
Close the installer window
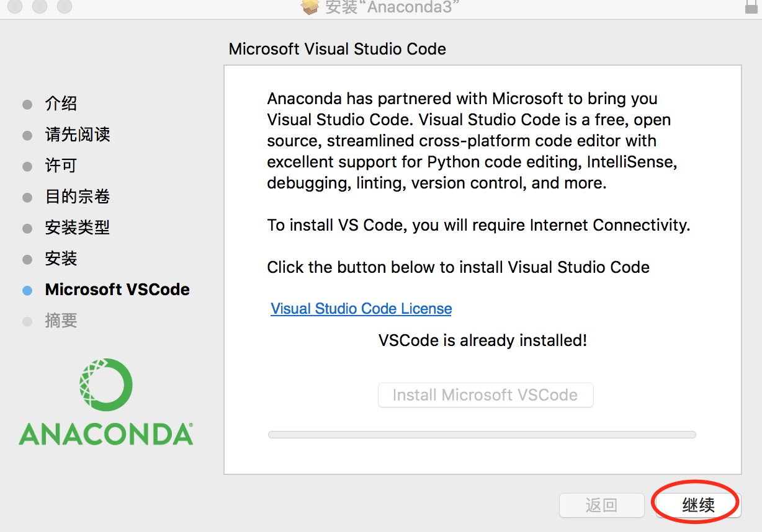[16, 6]
